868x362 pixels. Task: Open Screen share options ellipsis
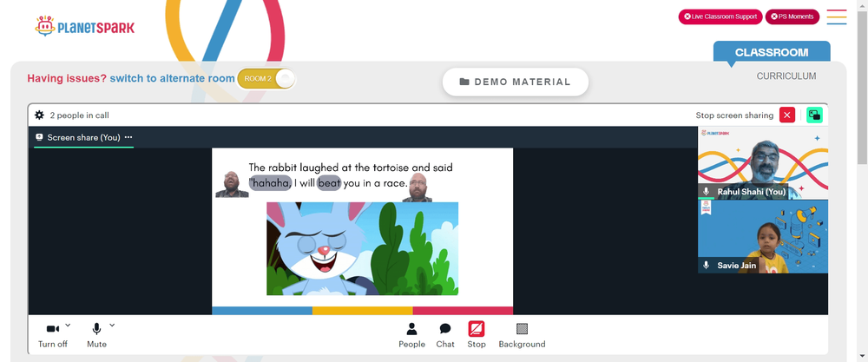click(x=128, y=137)
